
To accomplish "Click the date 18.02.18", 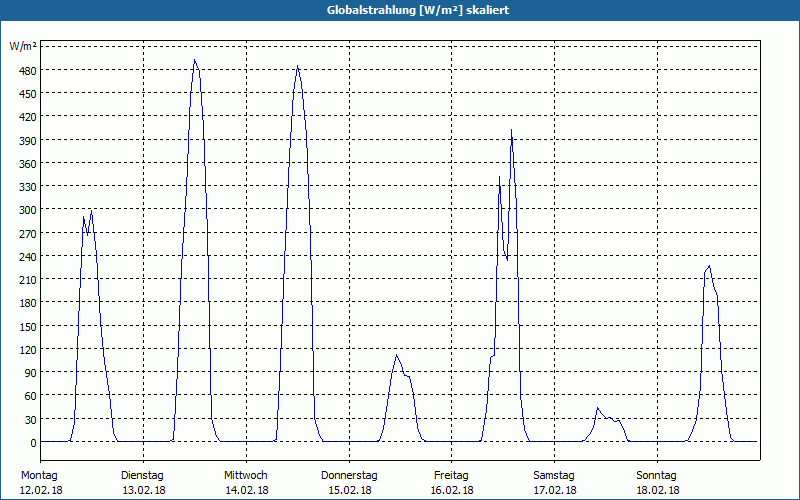I will tap(658, 491).
